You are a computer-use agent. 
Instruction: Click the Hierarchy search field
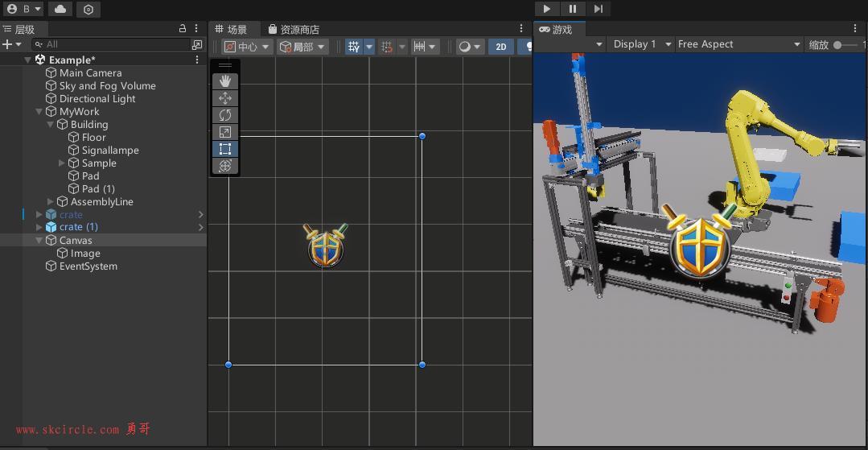click(x=111, y=44)
